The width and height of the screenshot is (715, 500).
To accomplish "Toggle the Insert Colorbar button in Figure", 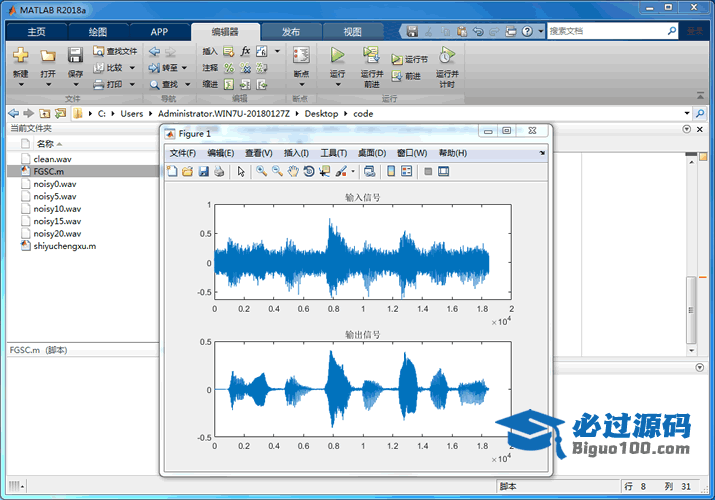I will coord(391,172).
